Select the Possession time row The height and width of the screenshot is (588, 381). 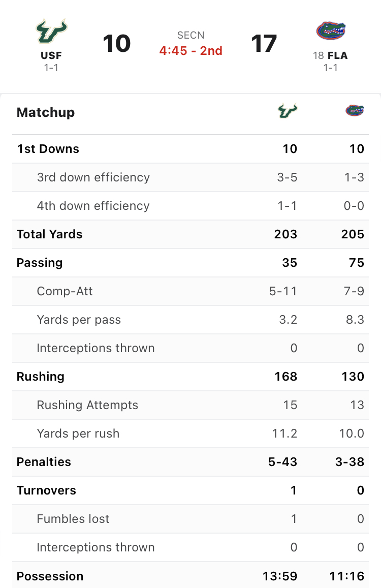(190, 576)
